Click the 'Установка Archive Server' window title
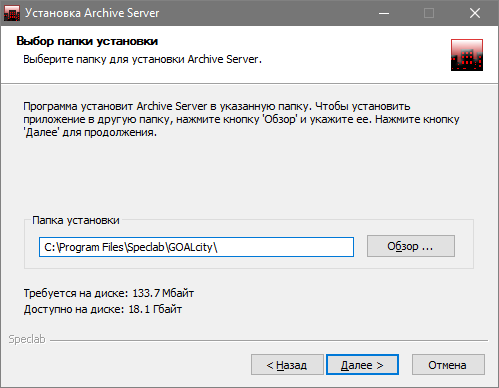The image size is (499, 388). click(x=92, y=13)
